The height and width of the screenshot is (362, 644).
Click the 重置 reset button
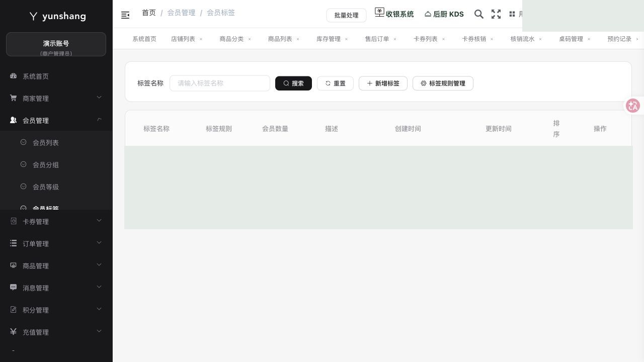coord(335,83)
